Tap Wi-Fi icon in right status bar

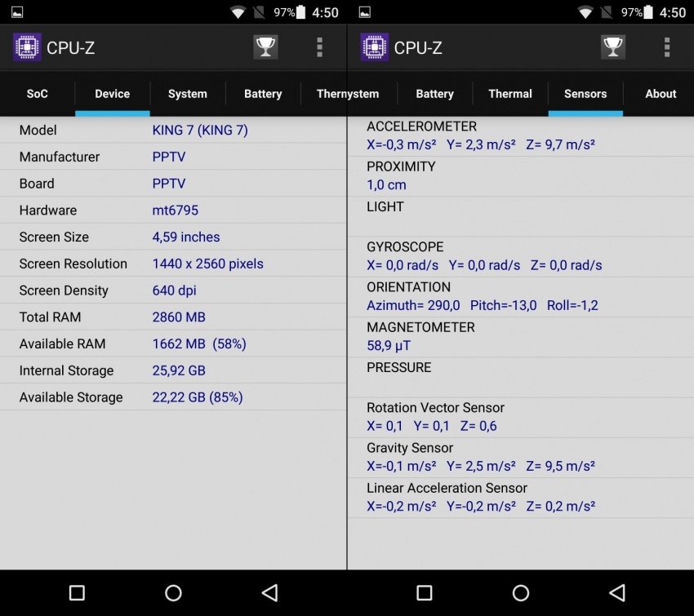585,12
